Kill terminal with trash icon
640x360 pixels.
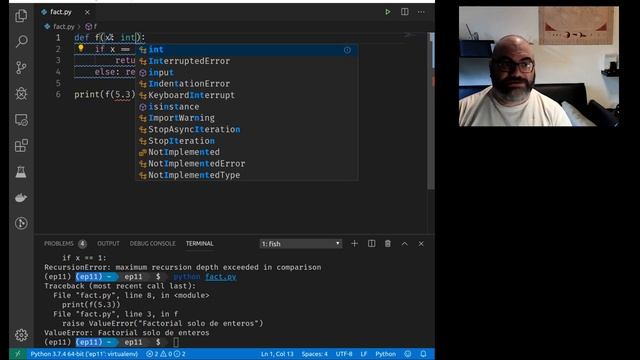pos(388,244)
